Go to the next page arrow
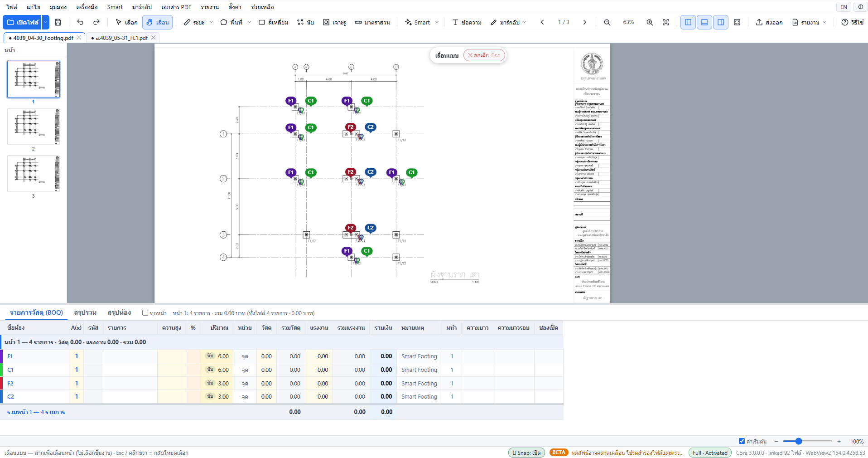 (x=585, y=22)
